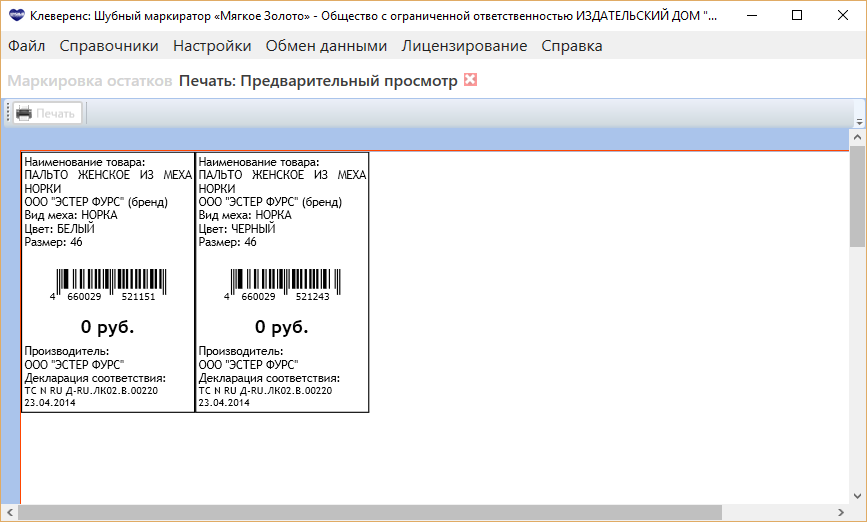
Task: Close the print preview tab via red X
Action: pyautogui.click(x=471, y=80)
